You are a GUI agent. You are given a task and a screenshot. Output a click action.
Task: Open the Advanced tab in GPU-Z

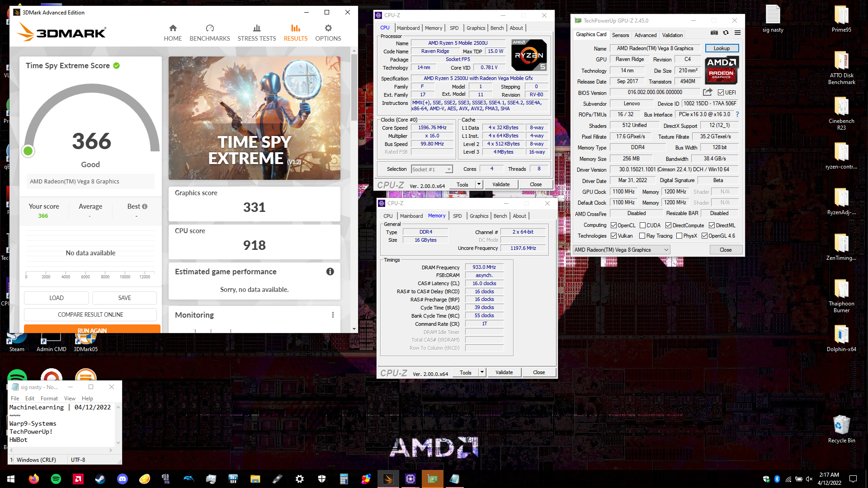pyautogui.click(x=645, y=35)
